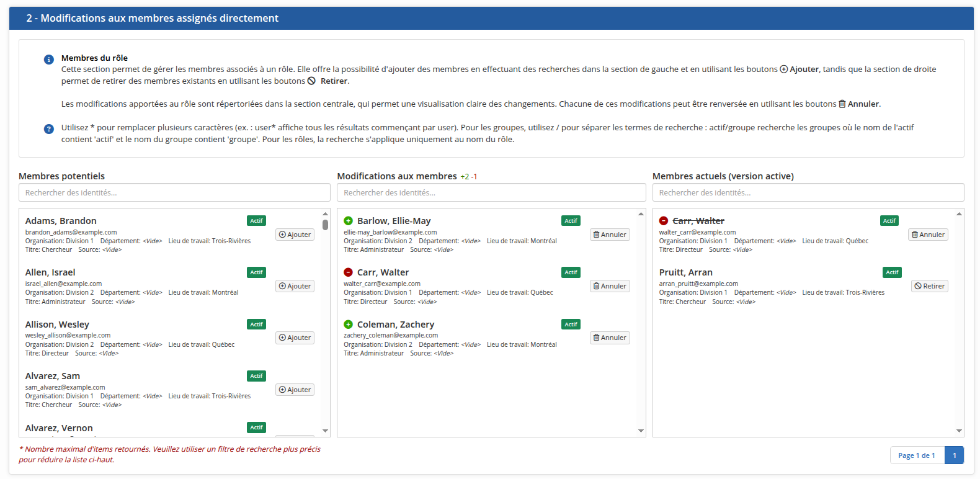The image size is (980, 479).
Task: Click Actif badge for Alvarez, Sam
Action: pos(256,376)
